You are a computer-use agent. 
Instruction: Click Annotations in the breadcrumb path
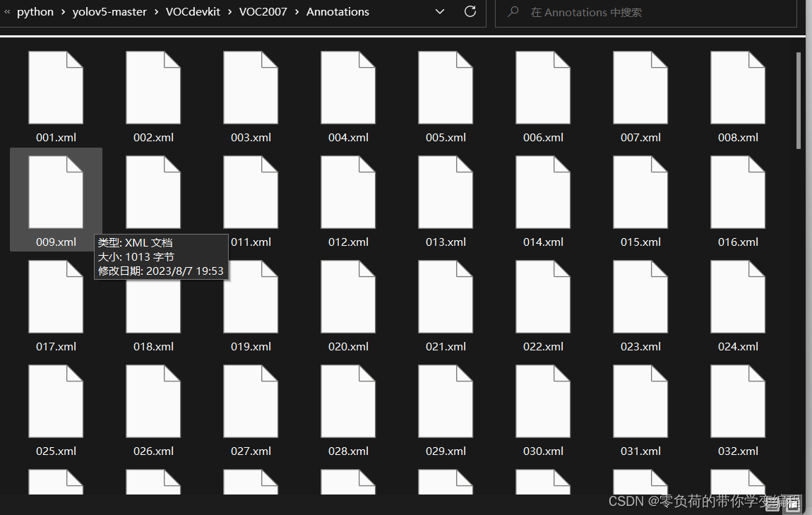click(x=338, y=12)
